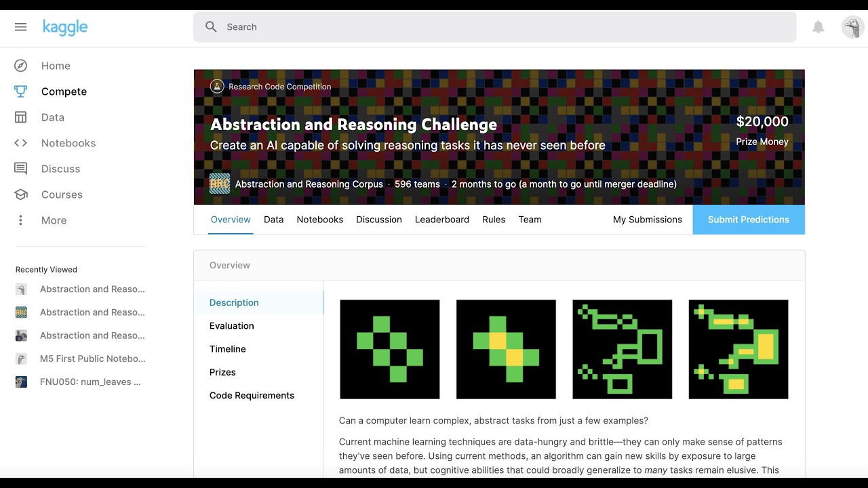Open notifications bell
The height and width of the screenshot is (488, 868).
tap(818, 27)
